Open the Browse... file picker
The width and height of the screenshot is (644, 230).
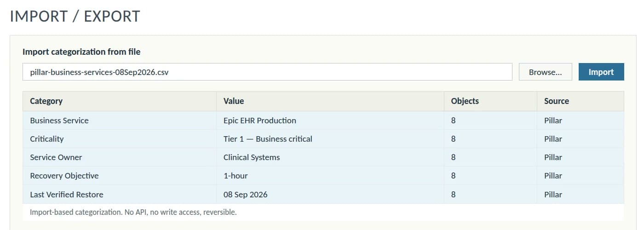[x=545, y=72]
